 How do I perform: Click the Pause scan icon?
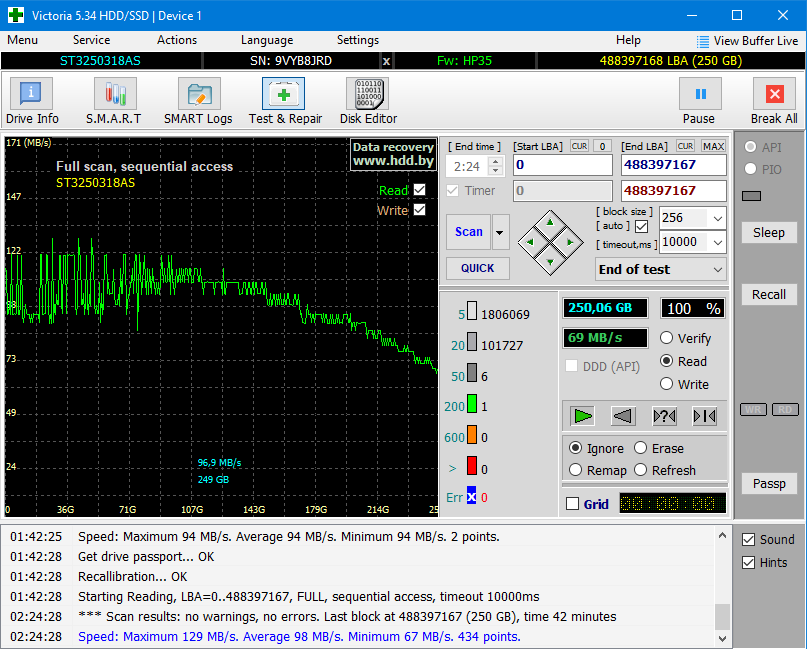click(700, 94)
